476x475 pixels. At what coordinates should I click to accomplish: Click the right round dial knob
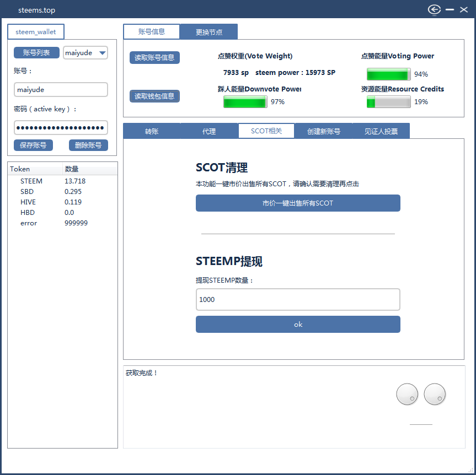click(435, 394)
